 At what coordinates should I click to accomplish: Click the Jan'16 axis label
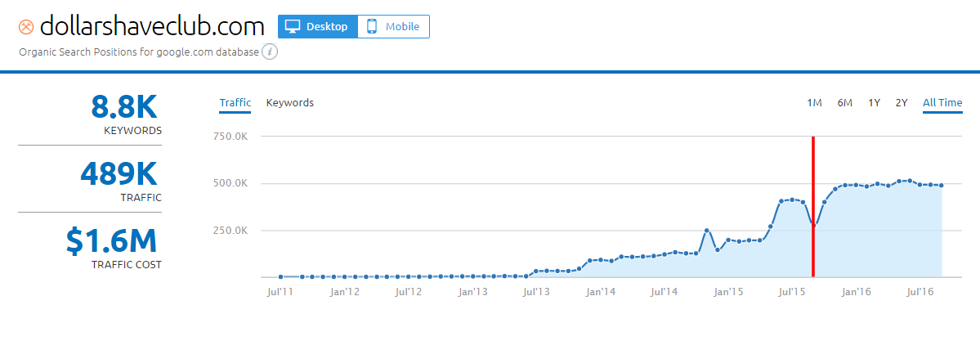(x=857, y=292)
